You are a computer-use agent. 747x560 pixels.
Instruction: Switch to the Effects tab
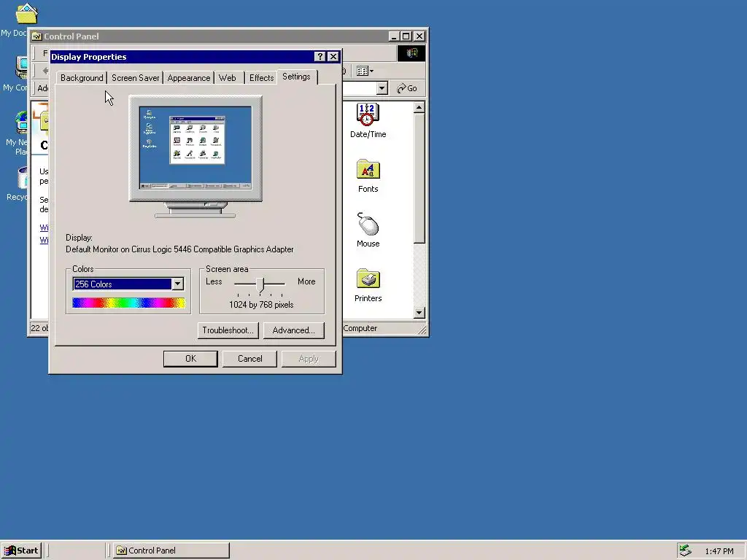click(262, 77)
